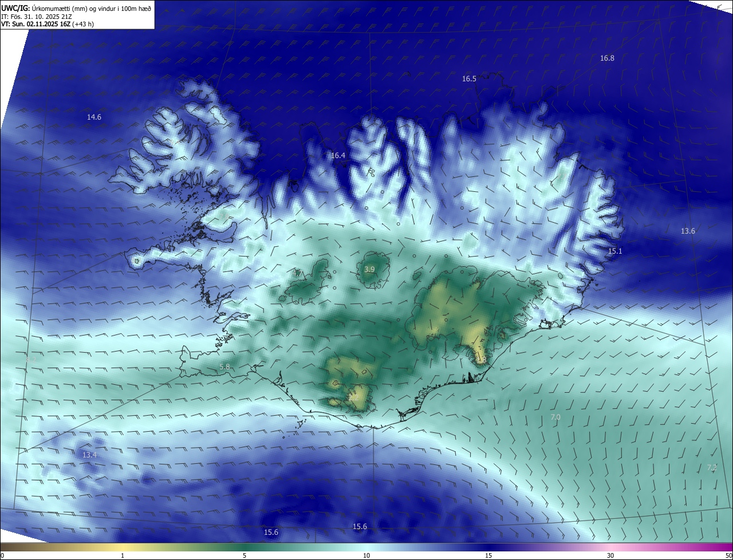Select the 16.4 value label on the map
The height and width of the screenshot is (560, 733).
click(x=338, y=156)
